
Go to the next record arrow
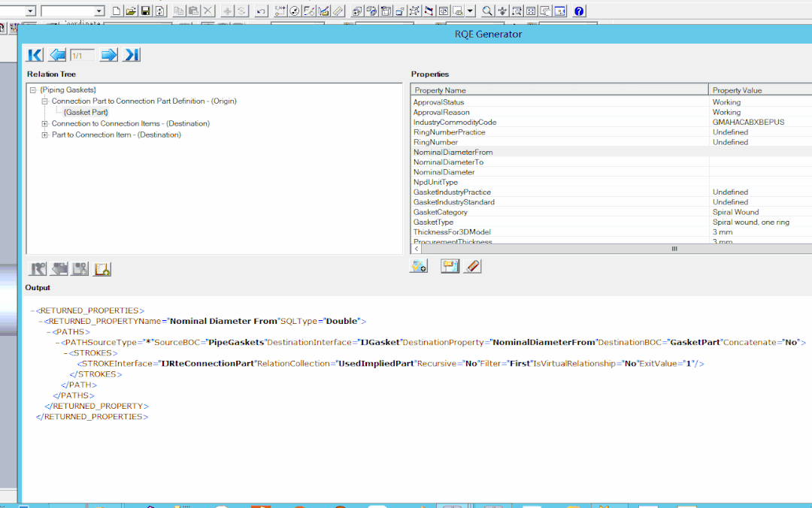(109, 55)
